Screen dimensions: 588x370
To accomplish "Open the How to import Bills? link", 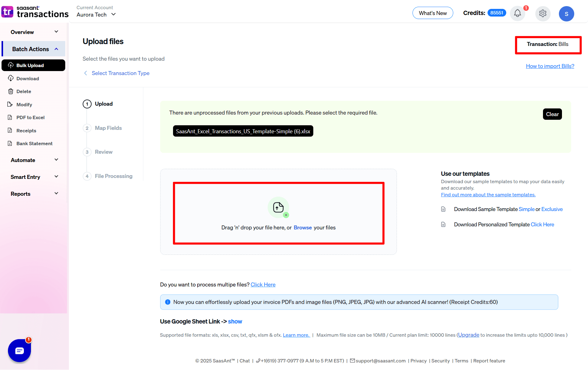I will point(550,66).
